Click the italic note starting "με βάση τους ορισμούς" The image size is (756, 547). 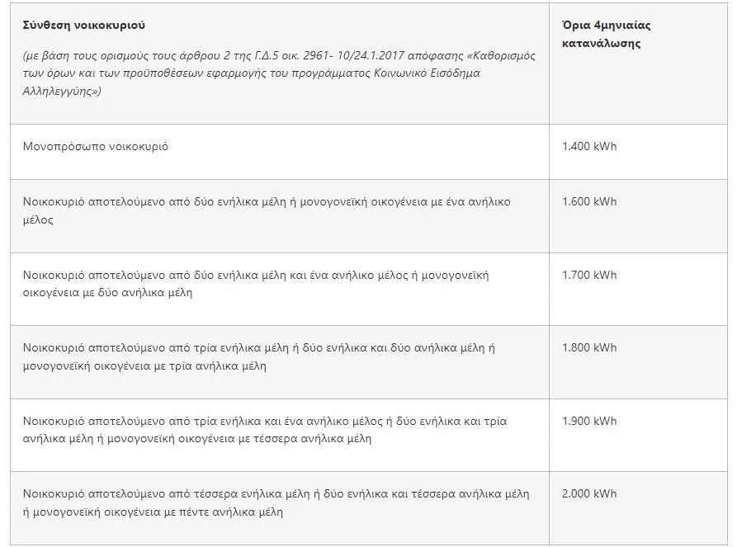[x=272, y=73]
